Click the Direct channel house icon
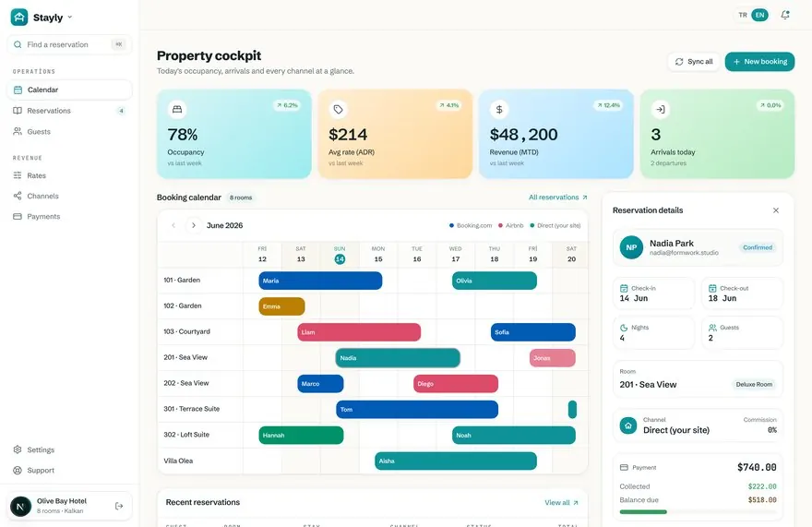812x527 pixels. point(628,426)
